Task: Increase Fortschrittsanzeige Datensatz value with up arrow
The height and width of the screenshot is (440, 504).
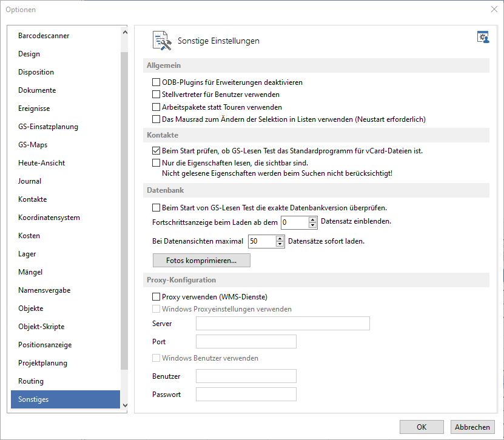Action: pos(312,219)
